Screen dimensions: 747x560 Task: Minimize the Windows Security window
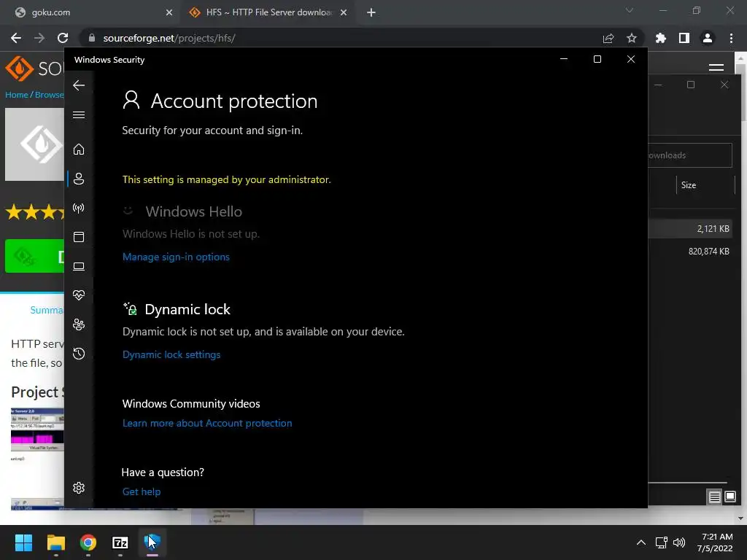point(564,59)
